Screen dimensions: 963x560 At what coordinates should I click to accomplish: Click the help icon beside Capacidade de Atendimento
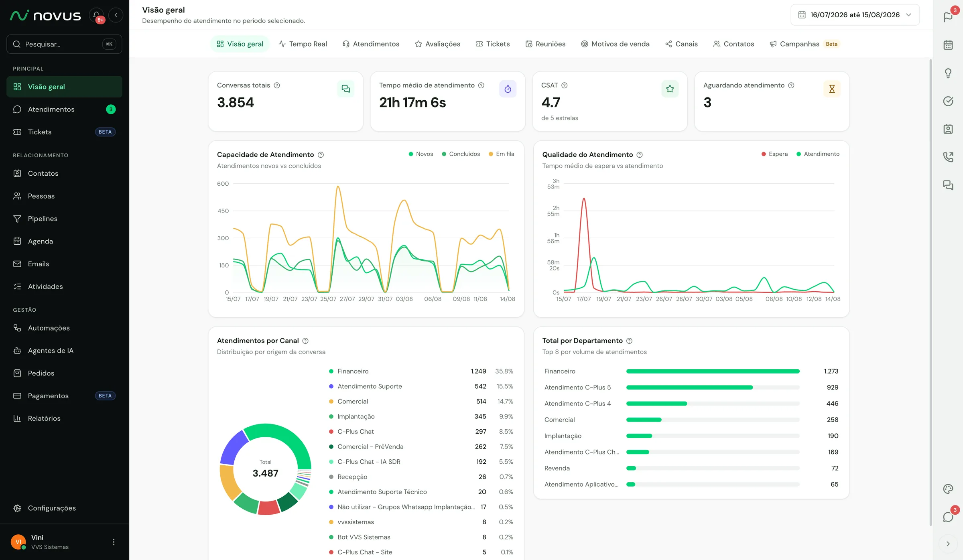321,155
